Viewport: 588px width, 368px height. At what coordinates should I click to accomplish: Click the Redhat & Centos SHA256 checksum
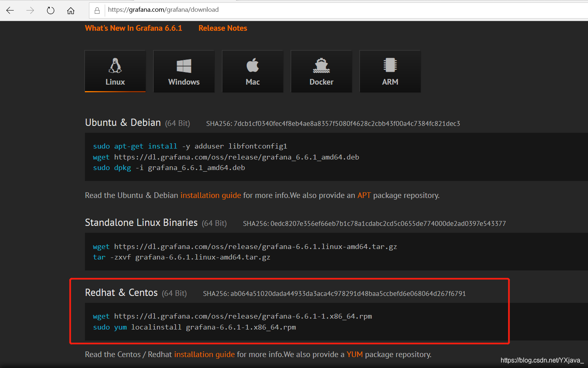(x=334, y=294)
